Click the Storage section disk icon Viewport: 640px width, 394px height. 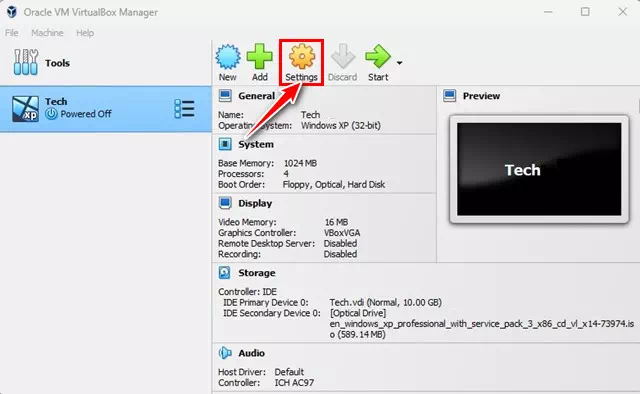pyautogui.click(x=224, y=272)
